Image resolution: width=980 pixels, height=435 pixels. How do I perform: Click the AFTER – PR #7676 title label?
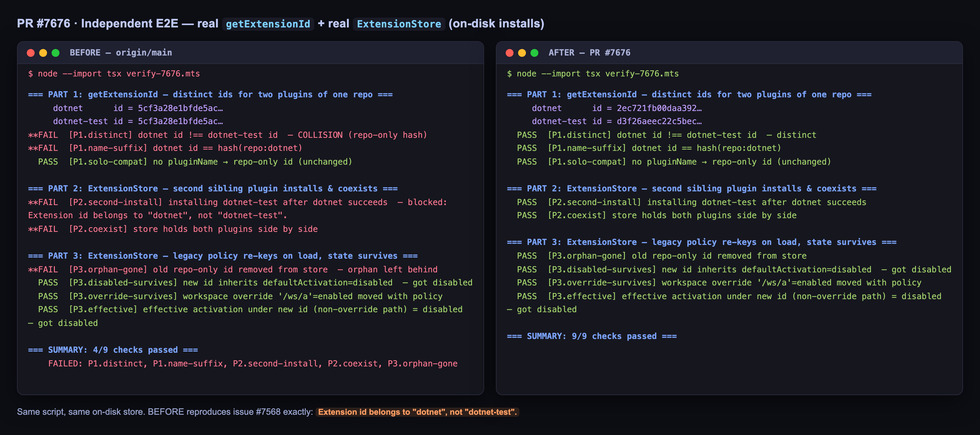tap(589, 53)
